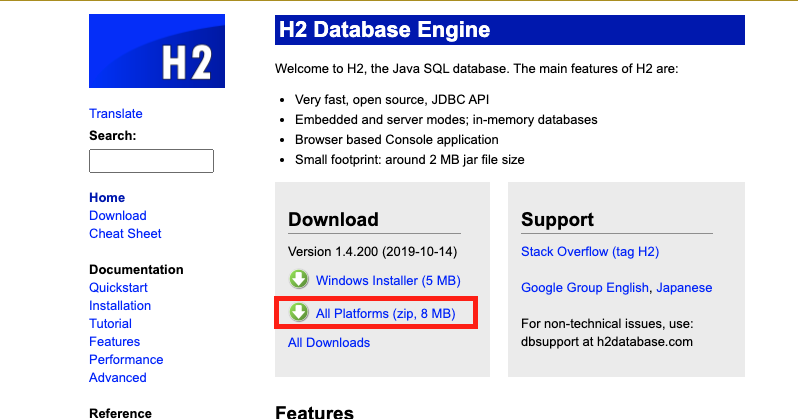Click the green download icon beside Windows Installer
The height and width of the screenshot is (419, 798).
click(299, 280)
